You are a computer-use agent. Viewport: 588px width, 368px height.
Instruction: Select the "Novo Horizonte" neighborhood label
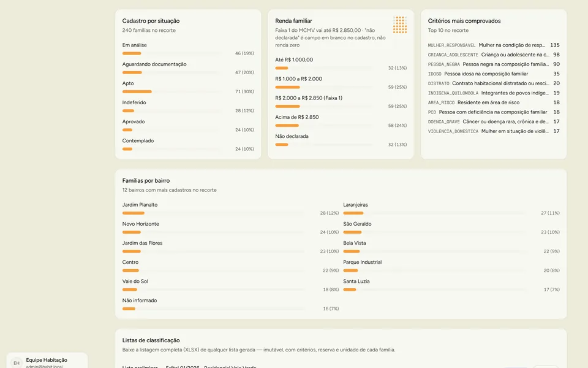point(141,224)
